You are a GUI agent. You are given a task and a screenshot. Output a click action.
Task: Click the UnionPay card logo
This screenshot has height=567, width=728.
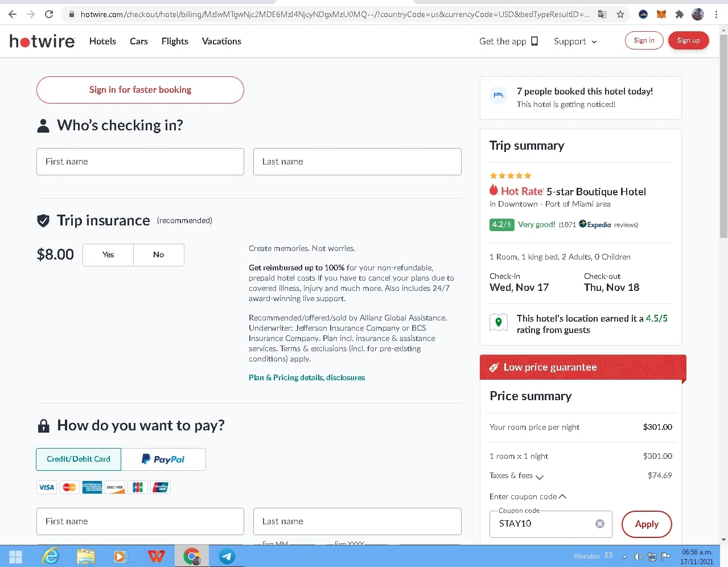tap(161, 487)
